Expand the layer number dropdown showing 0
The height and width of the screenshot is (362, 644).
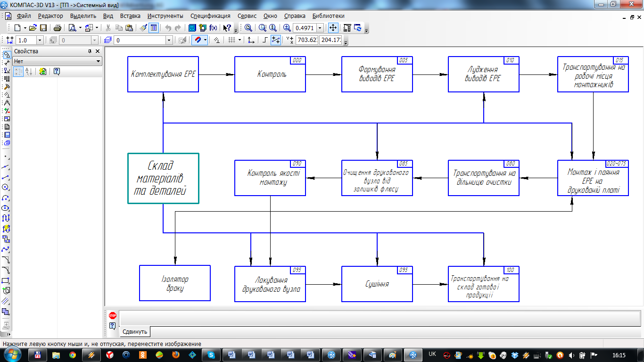coord(169,41)
